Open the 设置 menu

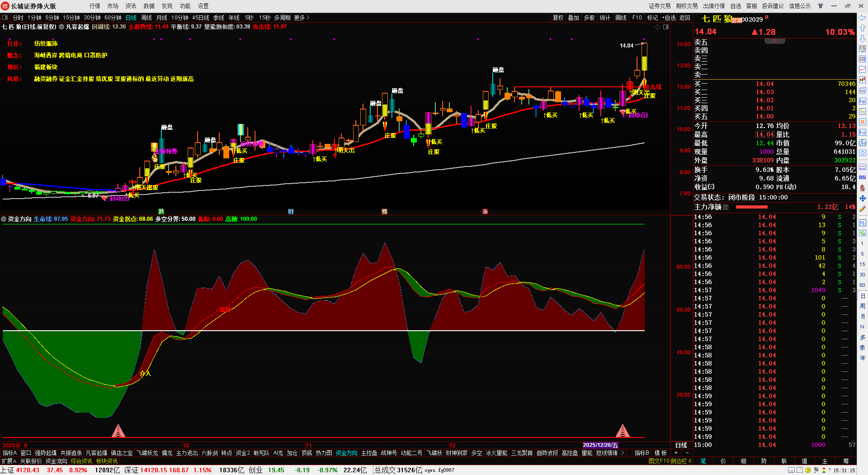[x=203, y=6]
